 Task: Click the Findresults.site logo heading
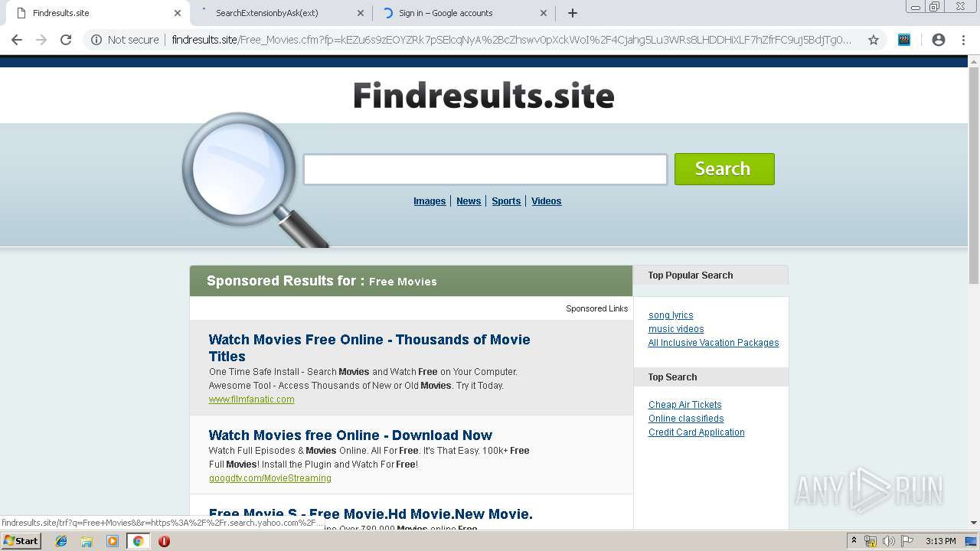(484, 96)
